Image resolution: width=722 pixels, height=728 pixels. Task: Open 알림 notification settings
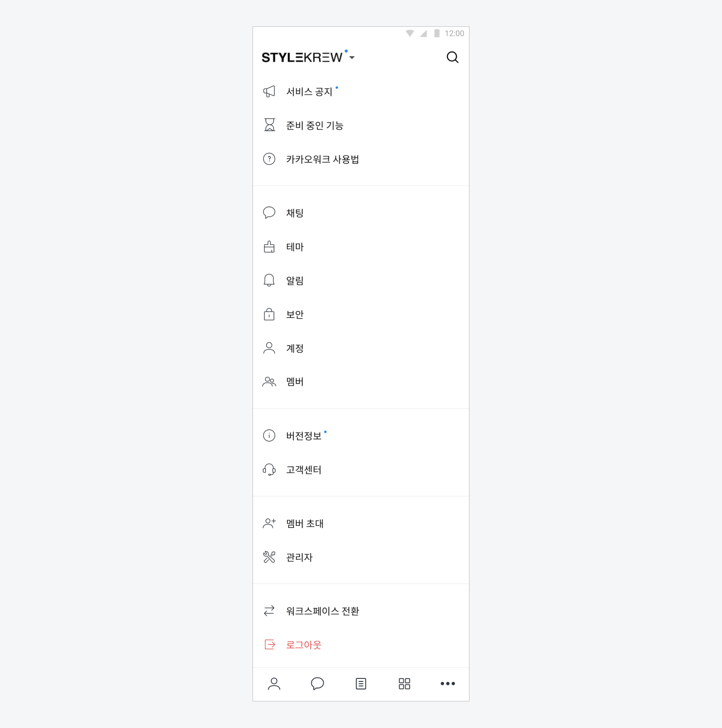click(x=294, y=281)
